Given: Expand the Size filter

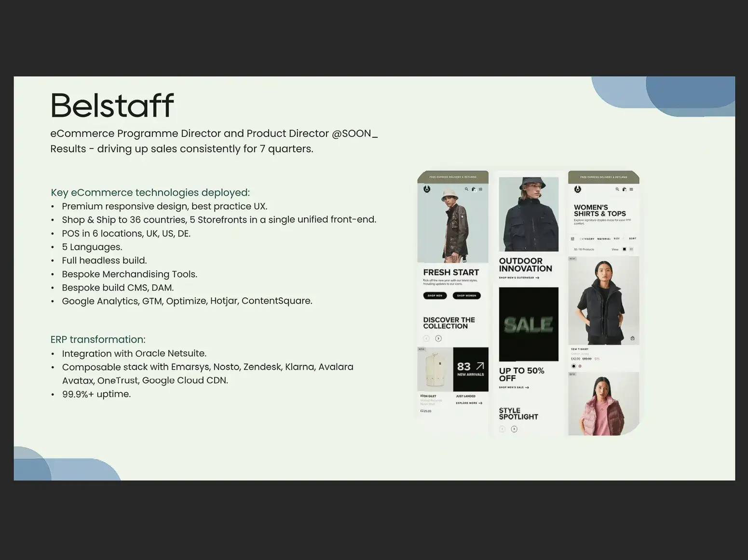Looking at the screenshot, I should coord(616,239).
